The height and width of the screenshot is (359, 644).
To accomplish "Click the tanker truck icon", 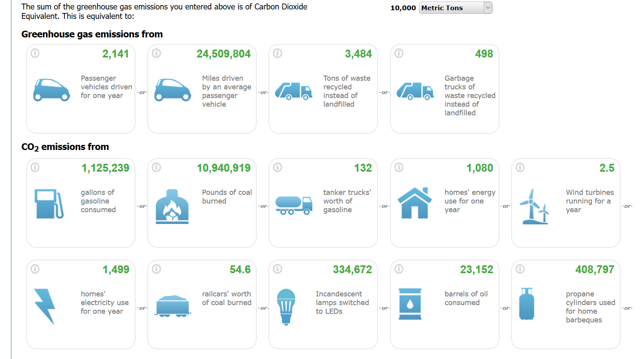I will (294, 205).
